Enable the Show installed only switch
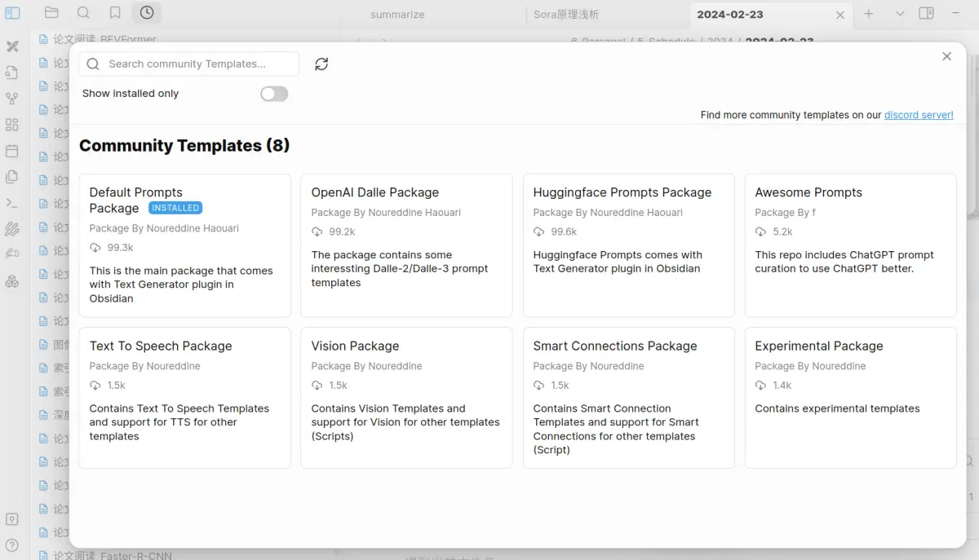This screenshot has width=979, height=560. click(x=274, y=94)
